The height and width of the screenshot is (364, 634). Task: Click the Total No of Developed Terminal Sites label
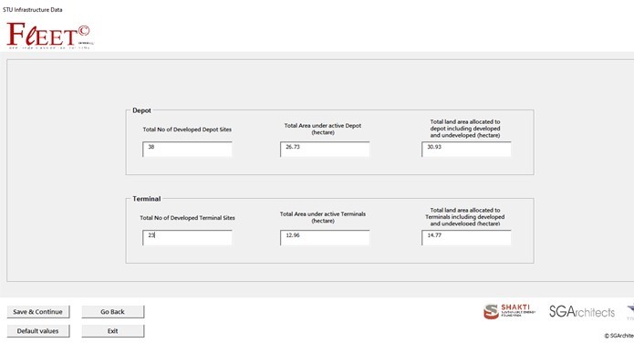[187, 218]
